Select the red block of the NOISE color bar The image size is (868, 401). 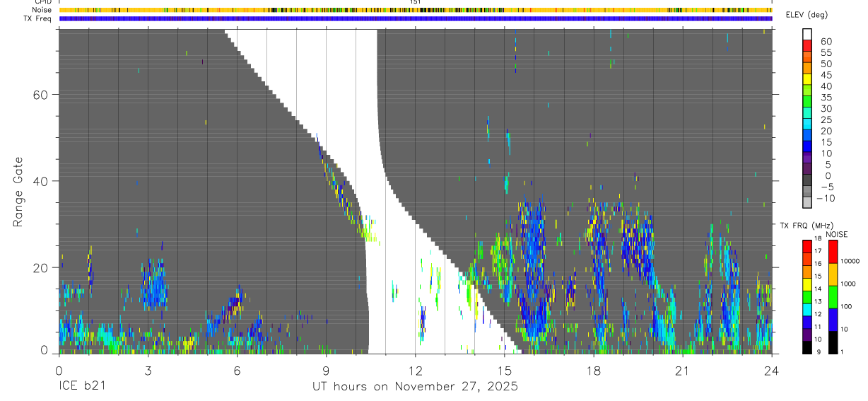coord(833,252)
